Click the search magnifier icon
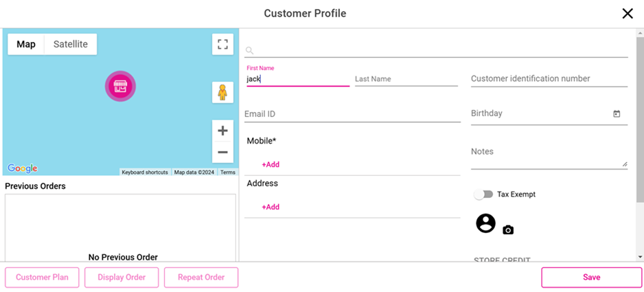Viewport: 644px width, 292px height. pos(249,50)
